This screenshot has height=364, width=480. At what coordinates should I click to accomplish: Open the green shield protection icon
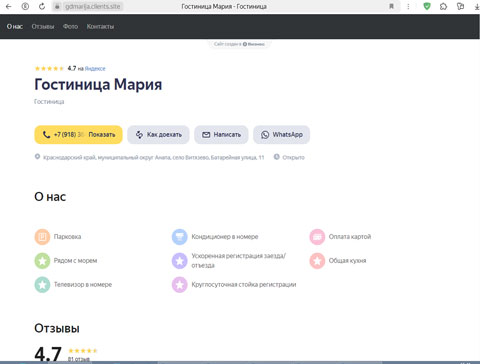tap(427, 6)
